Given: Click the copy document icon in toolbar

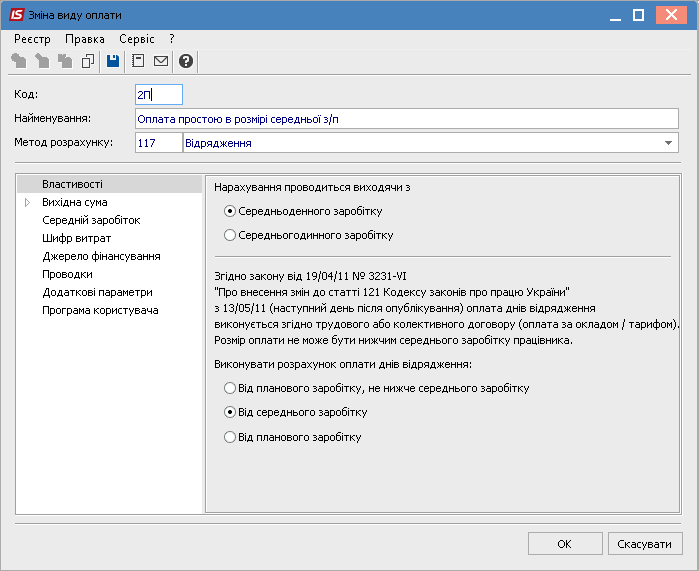Looking at the screenshot, I should pos(88,61).
